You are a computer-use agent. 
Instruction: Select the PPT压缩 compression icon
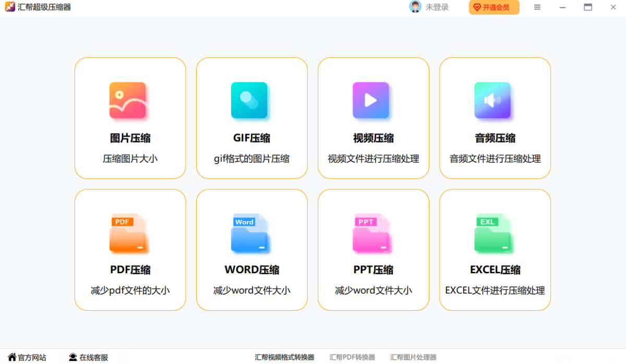[373, 233]
